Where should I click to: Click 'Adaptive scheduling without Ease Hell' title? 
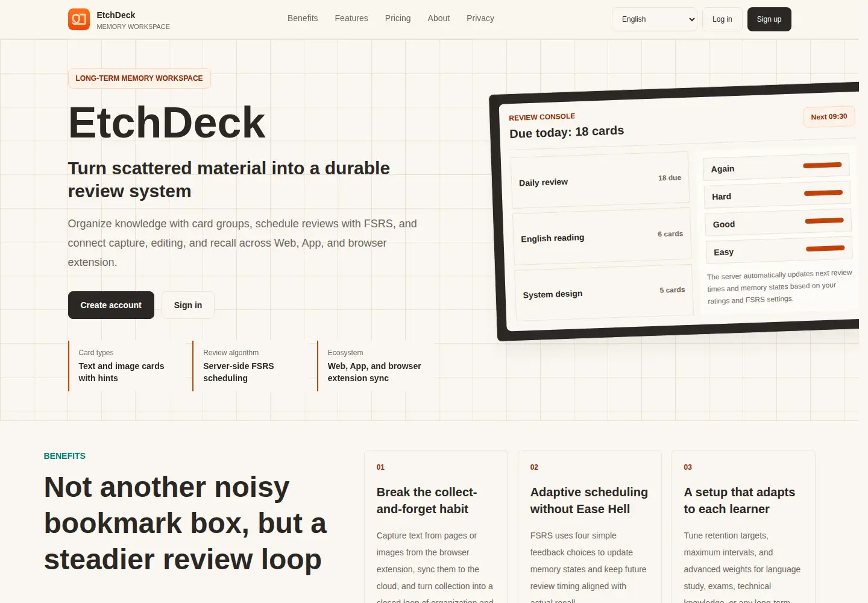coord(589,500)
